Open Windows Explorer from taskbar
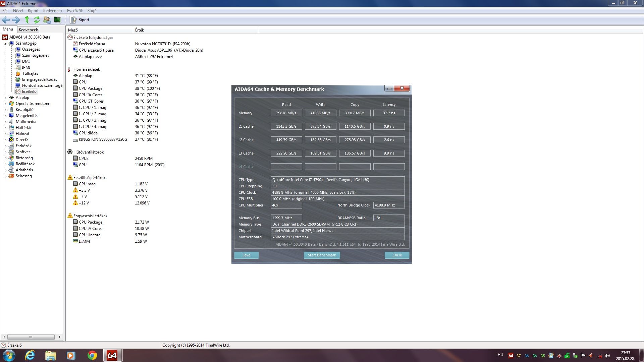Viewport: 644px width, 362px height. tap(51, 355)
